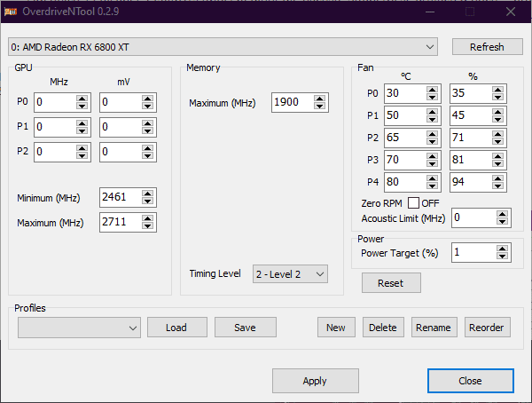Open the GPU selection dropdown
This screenshot has width=532, height=403.
[x=223, y=46]
